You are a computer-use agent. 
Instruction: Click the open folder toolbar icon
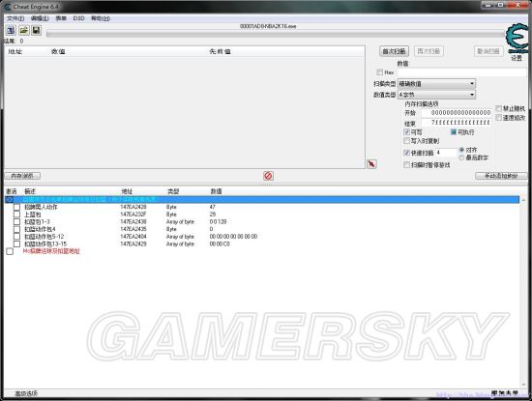pyautogui.click(x=24, y=30)
